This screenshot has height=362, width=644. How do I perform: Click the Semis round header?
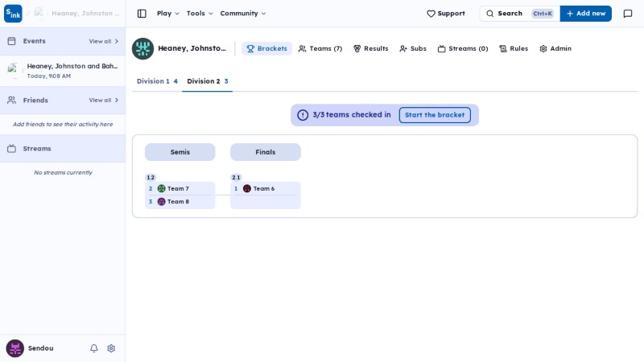pyautogui.click(x=180, y=152)
